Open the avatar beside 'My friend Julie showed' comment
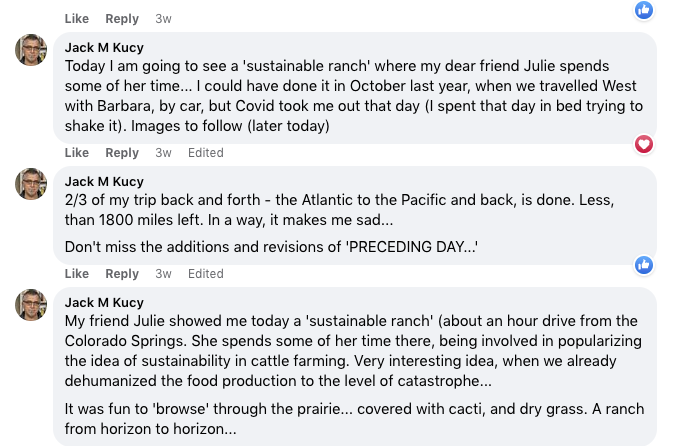Viewport: 698px width, 446px height. click(31, 304)
